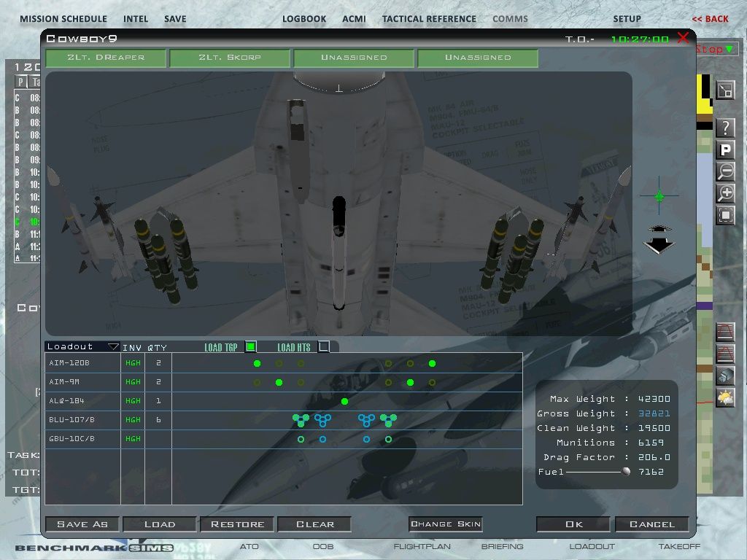Select the last Unassigned pilot tab
This screenshot has width=747, height=560.
(478, 58)
